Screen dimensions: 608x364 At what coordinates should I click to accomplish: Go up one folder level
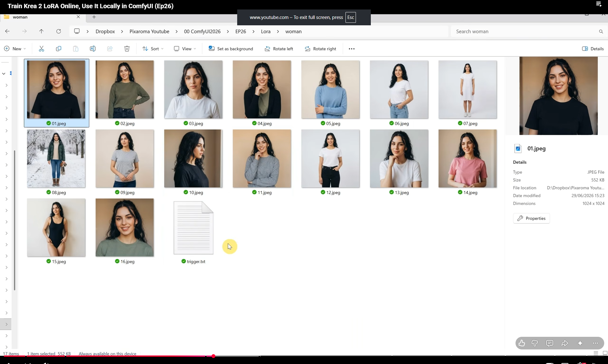41,31
